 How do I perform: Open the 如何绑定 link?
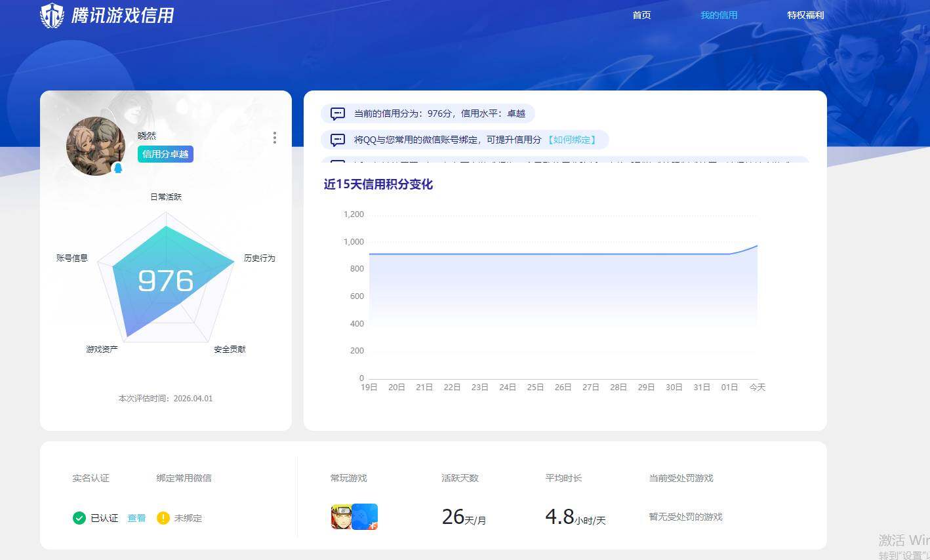click(x=572, y=140)
